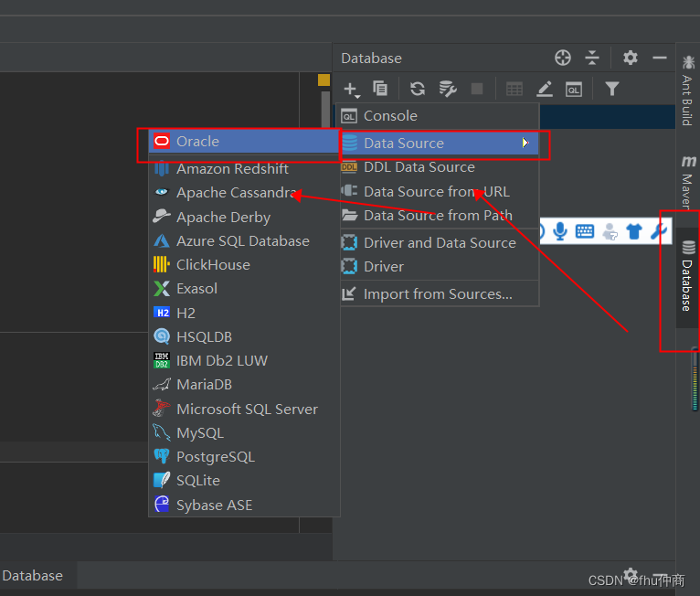Select Sybase ASE data source

pos(244,505)
